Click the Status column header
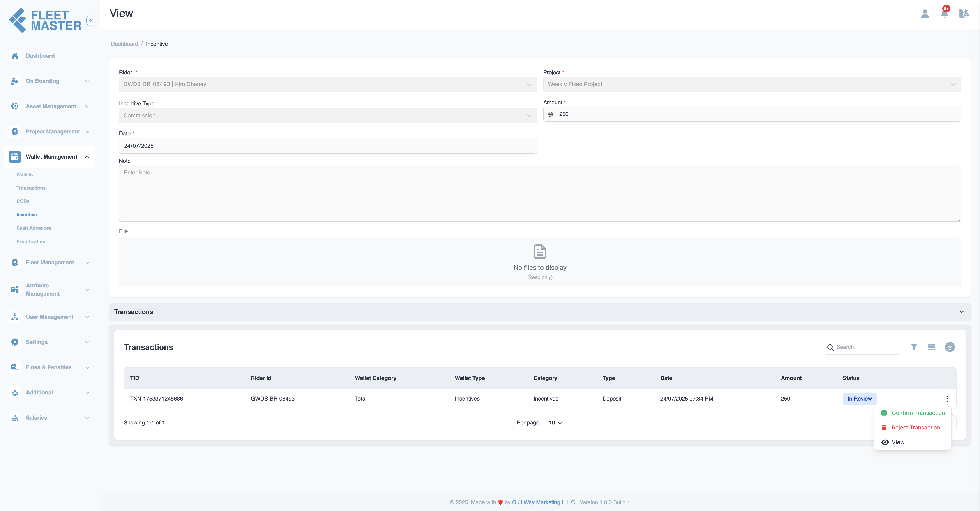 [x=851, y=378]
